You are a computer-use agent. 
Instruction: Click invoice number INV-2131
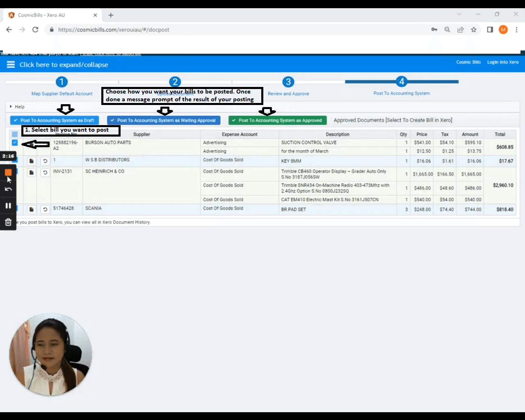coord(62,171)
